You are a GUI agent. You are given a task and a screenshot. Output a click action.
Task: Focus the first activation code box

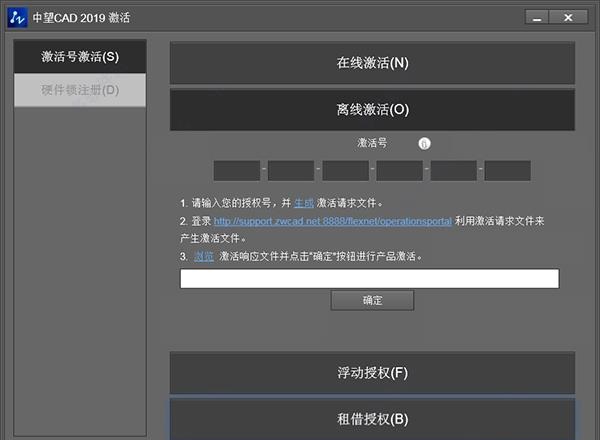coord(237,171)
